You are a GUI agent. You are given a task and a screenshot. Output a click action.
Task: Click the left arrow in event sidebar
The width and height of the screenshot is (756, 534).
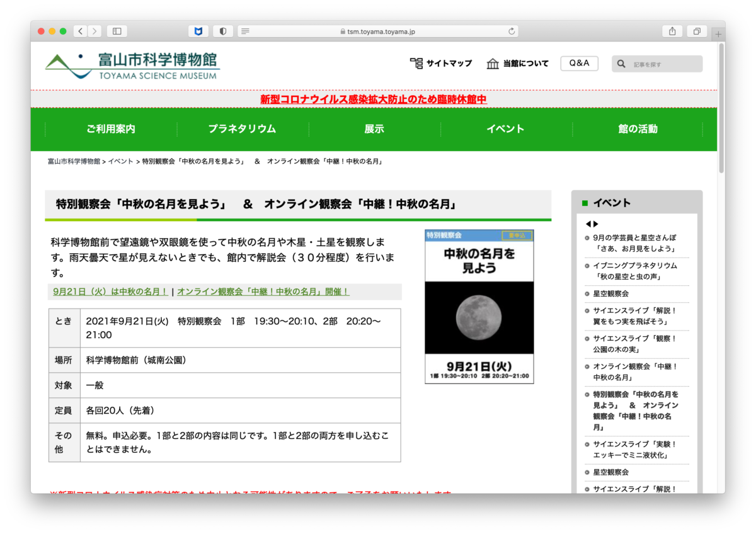588,224
